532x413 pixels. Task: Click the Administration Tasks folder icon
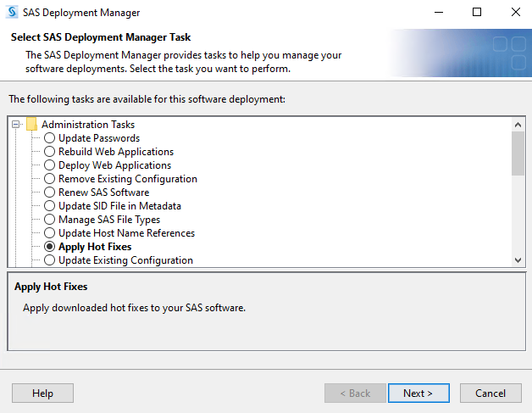click(31, 125)
